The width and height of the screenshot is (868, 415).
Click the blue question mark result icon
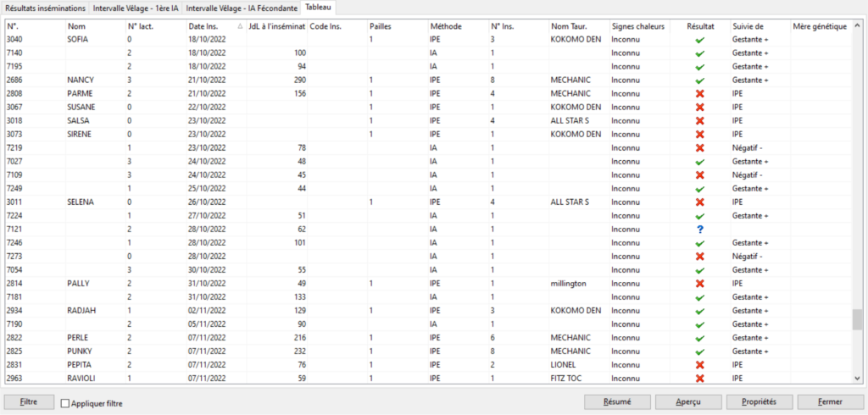(x=699, y=230)
